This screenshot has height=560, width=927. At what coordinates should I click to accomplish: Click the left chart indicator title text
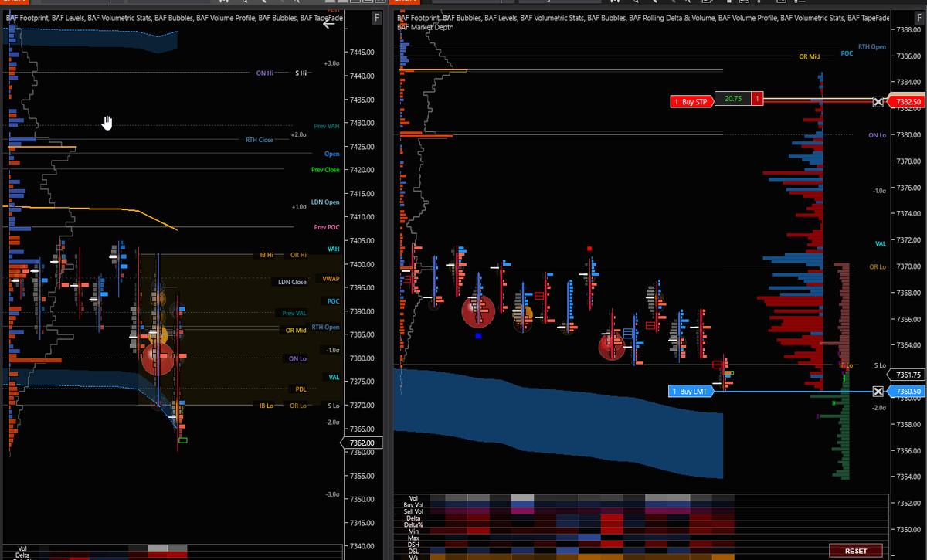[x=174, y=17]
